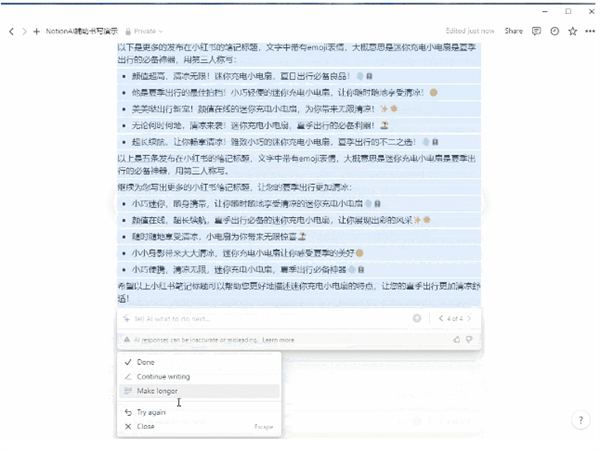Click thumbs down on AI response
Screen dimensions: 600x451
(470, 340)
